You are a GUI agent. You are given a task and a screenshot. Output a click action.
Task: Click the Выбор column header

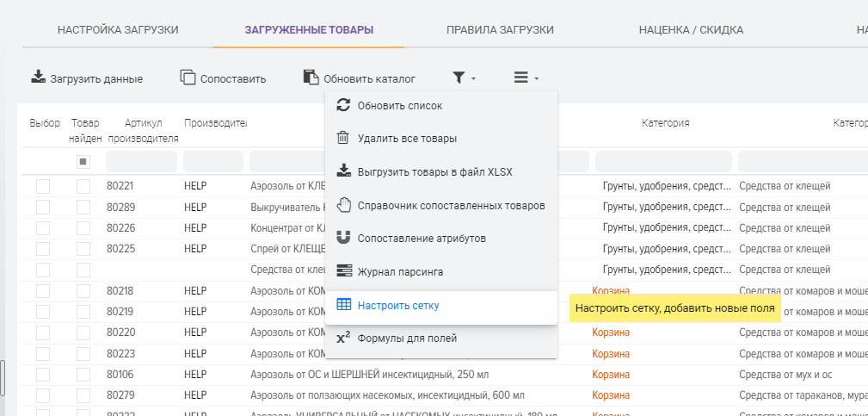pyautogui.click(x=45, y=123)
